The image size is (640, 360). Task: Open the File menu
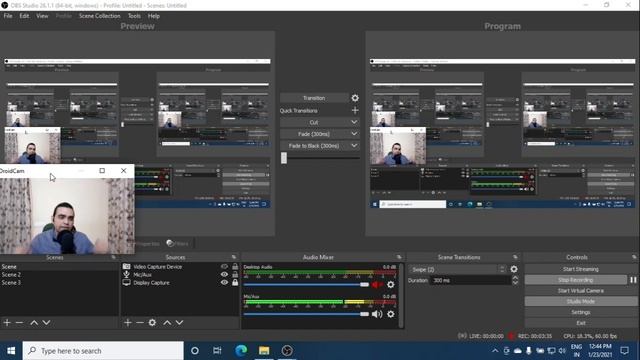tap(8, 16)
